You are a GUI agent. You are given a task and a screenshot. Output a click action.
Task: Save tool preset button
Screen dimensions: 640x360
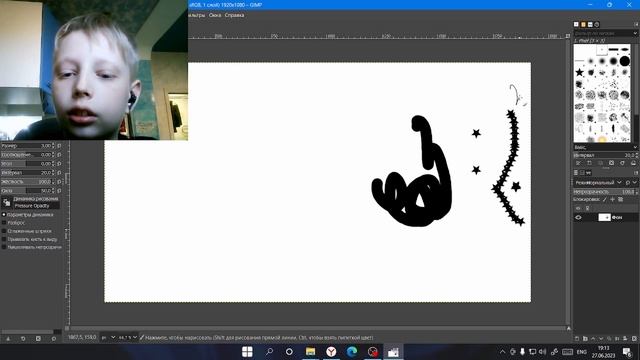[x=8, y=339]
